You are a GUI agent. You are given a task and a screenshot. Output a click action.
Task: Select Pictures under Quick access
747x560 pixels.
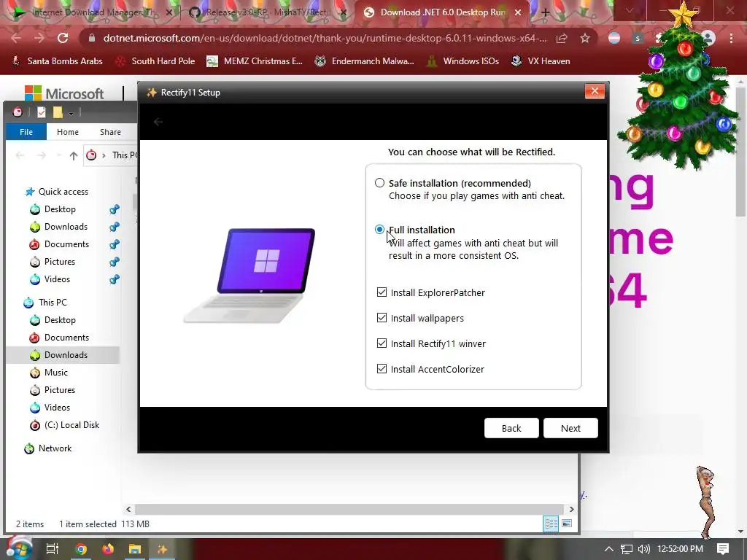pos(60,262)
